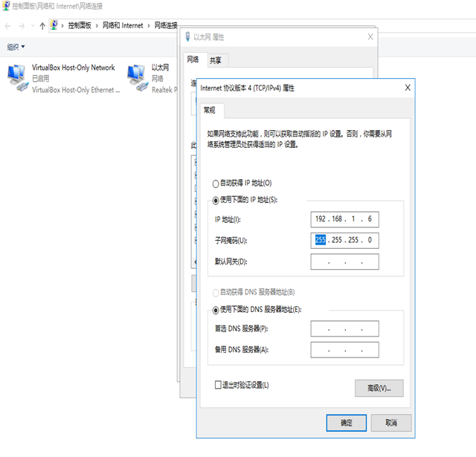
Task: Click the address bar control panel icon
Action: coord(54,25)
